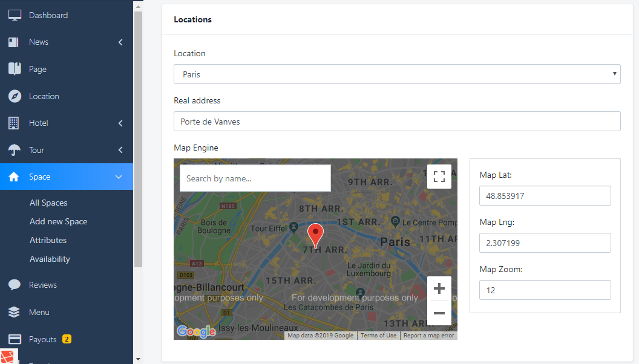
Task: Click the Hotel building icon
Action: click(14, 123)
